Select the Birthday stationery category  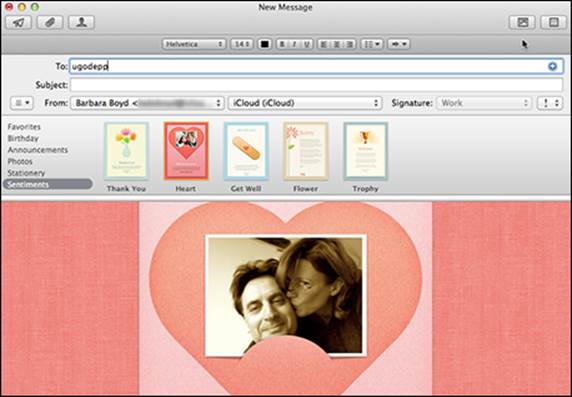23,138
